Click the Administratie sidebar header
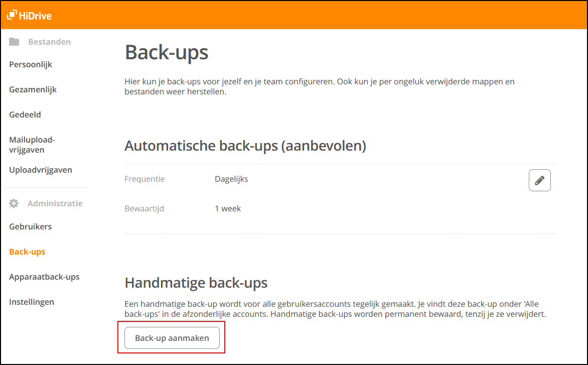 (x=55, y=203)
